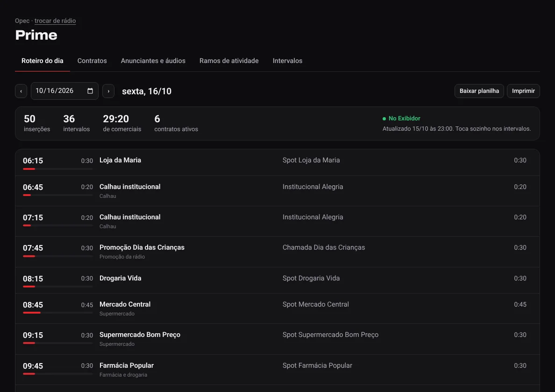The height and width of the screenshot is (392, 555).
Task: Open Spot Mercado Central audio entry
Action: tap(316, 304)
